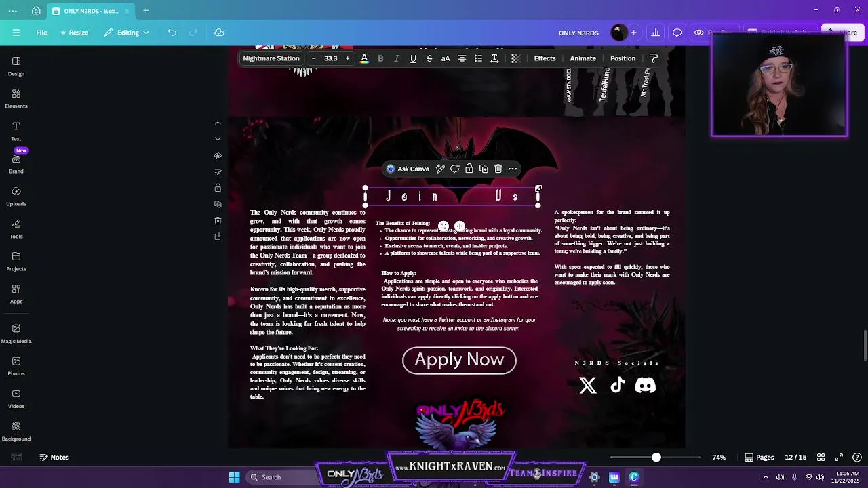The image size is (868, 488).
Task: Open the text spacing options
Action: coord(494,58)
